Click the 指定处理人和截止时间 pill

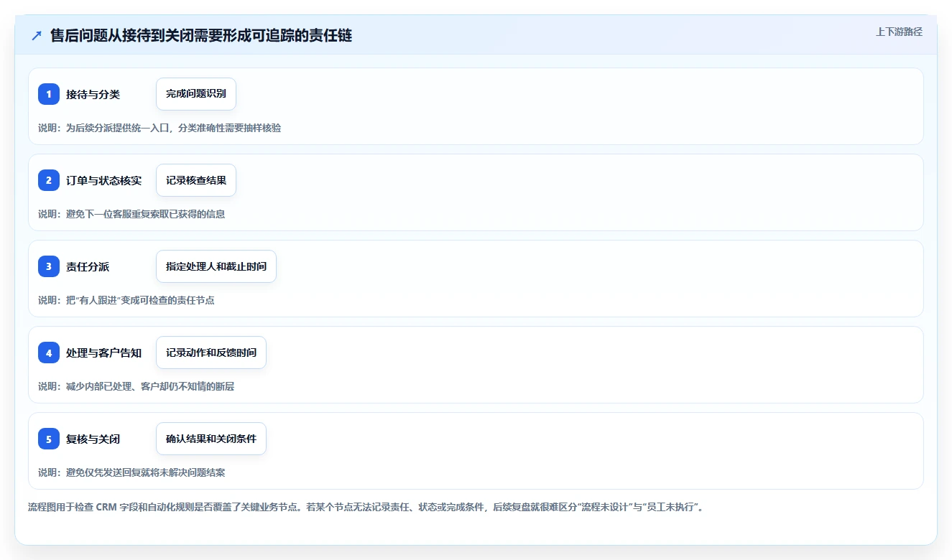216,266
